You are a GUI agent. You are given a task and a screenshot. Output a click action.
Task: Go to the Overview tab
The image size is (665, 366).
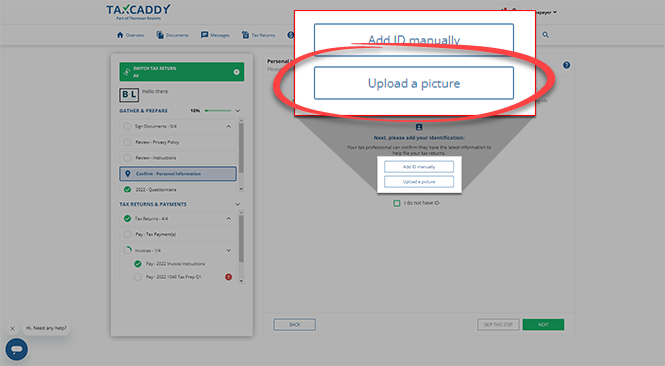[130, 35]
